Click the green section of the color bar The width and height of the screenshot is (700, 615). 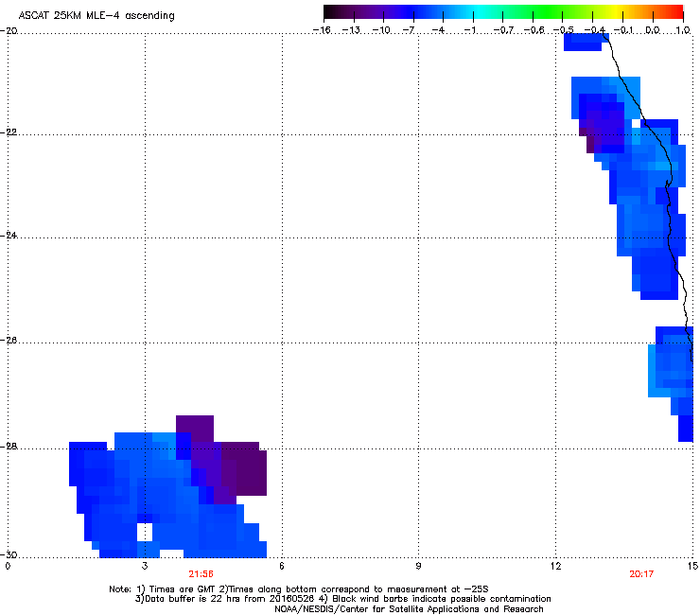(x=548, y=11)
